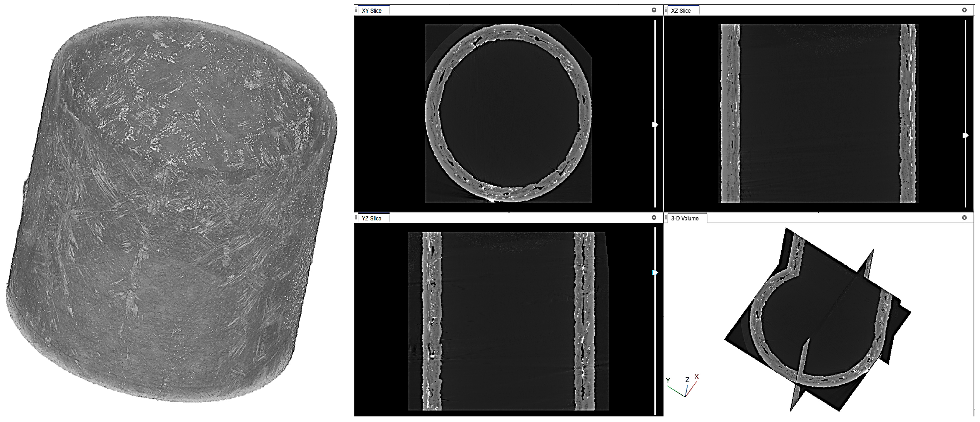Open the XY Slice panel options dropdown
Image resolution: width=980 pixels, height=422 pixels.
(654, 10)
